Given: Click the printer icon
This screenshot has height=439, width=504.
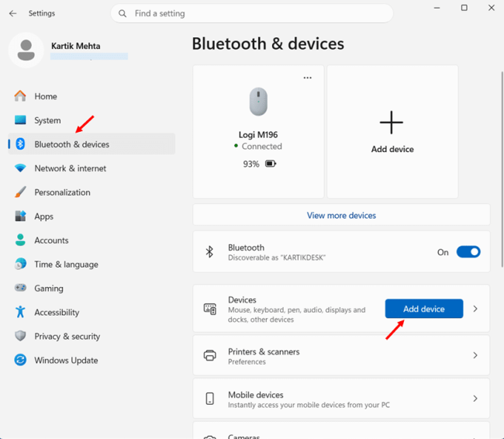Looking at the screenshot, I should pyautogui.click(x=210, y=355).
